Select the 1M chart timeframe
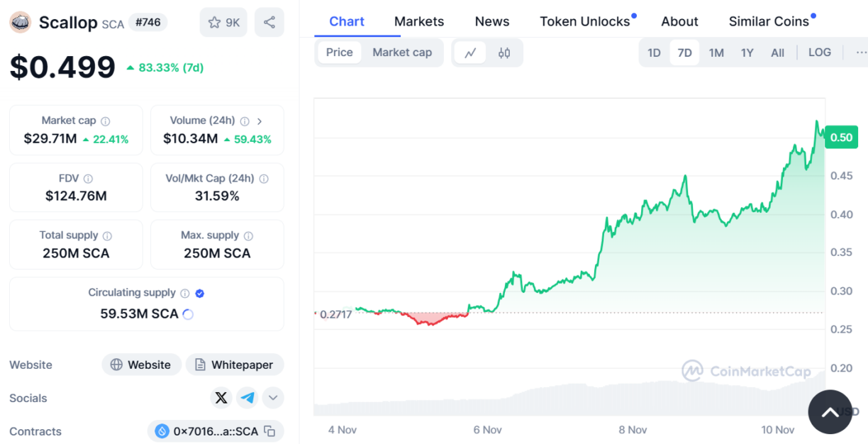This screenshot has height=444, width=868. coord(716,52)
